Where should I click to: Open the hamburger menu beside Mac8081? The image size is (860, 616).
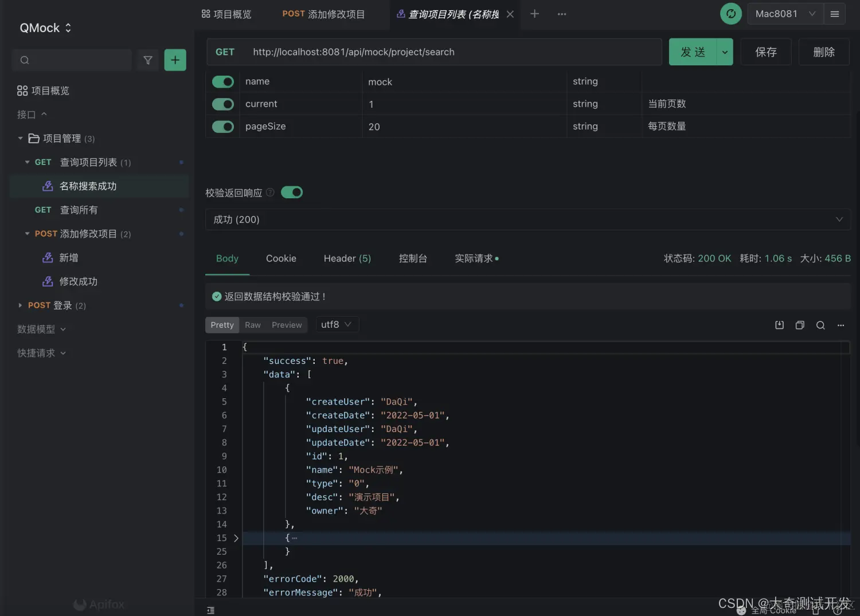pos(835,14)
